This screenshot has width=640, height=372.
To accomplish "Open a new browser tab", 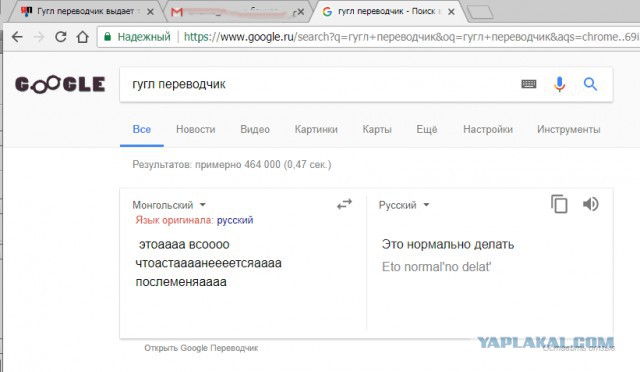I will point(480,12).
